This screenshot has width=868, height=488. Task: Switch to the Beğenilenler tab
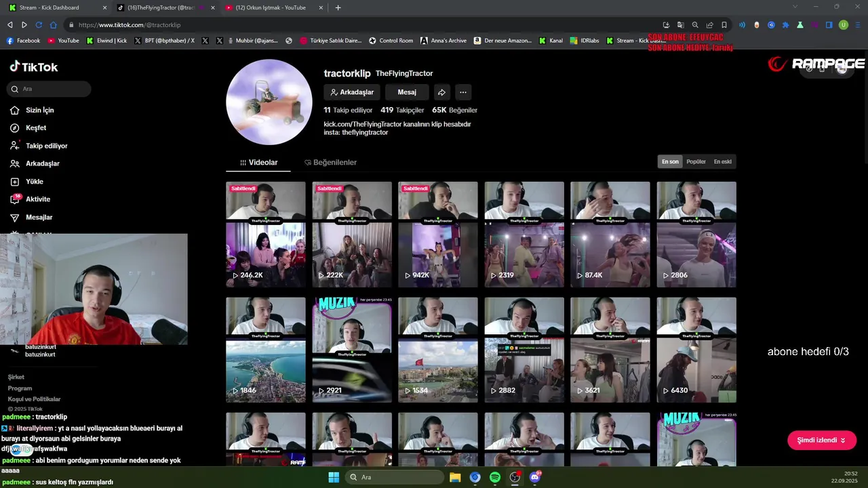coord(330,163)
